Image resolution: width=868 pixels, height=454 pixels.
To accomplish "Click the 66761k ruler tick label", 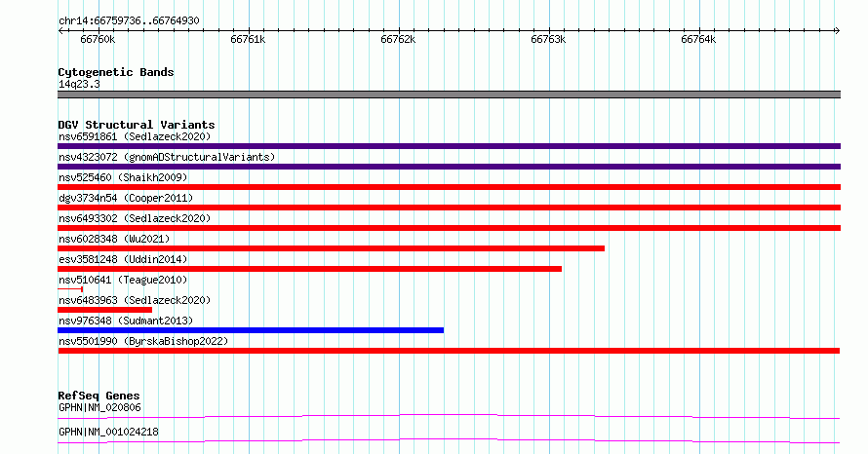I will [x=248, y=39].
